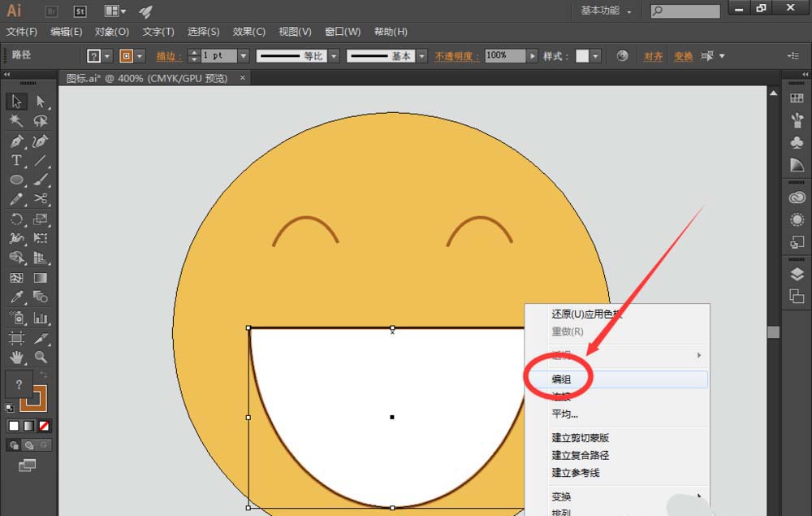The height and width of the screenshot is (516, 812).
Task: Choose the Column Graph tool
Action: pos(41,318)
